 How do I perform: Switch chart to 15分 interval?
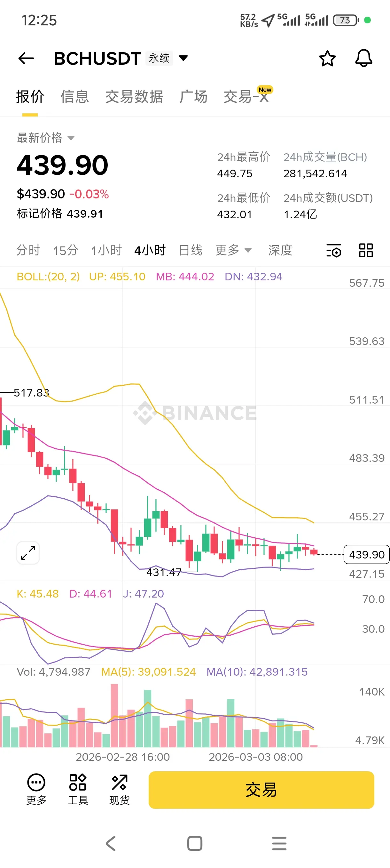pyautogui.click(x=66, y=250)
